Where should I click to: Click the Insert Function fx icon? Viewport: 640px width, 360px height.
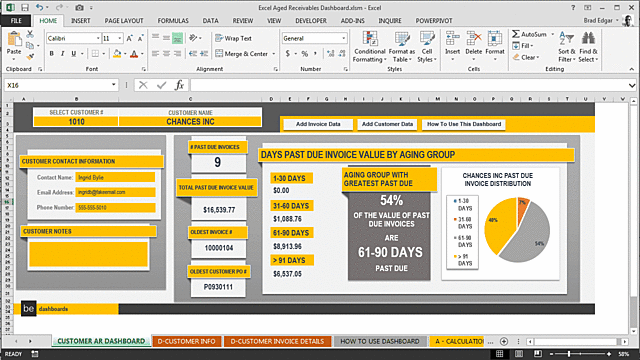click(x=179, y=85)
